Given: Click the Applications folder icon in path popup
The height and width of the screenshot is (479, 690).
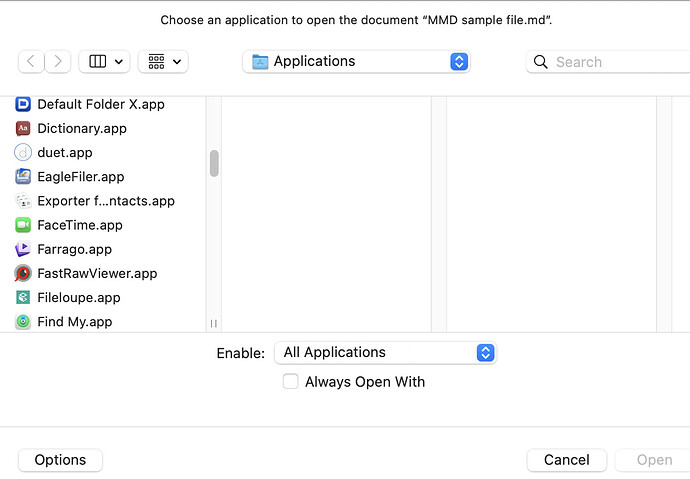Looking at the screenshot, I should [x=260, y=62].
